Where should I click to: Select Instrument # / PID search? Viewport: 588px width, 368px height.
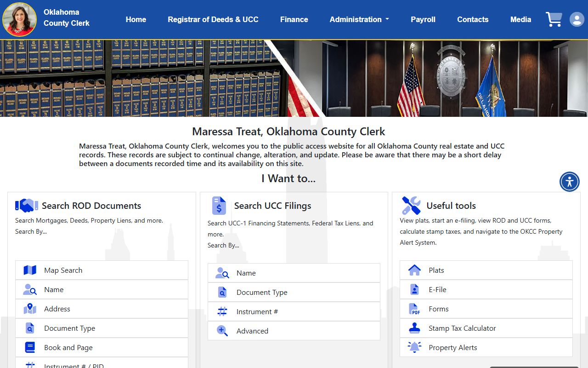pyautogui.click(x=102, y=363)
